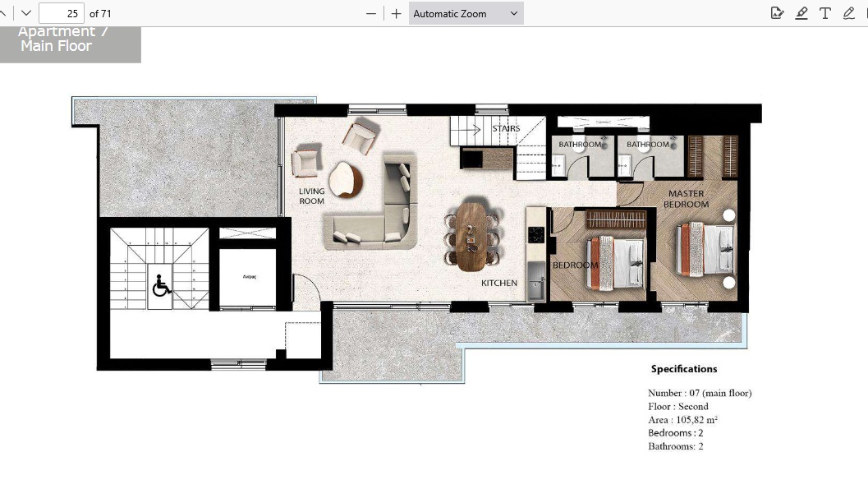The height and width of the screenshot is (489, 868).
Task: Go to next page using down arrow
Action: tap(25, 13)
